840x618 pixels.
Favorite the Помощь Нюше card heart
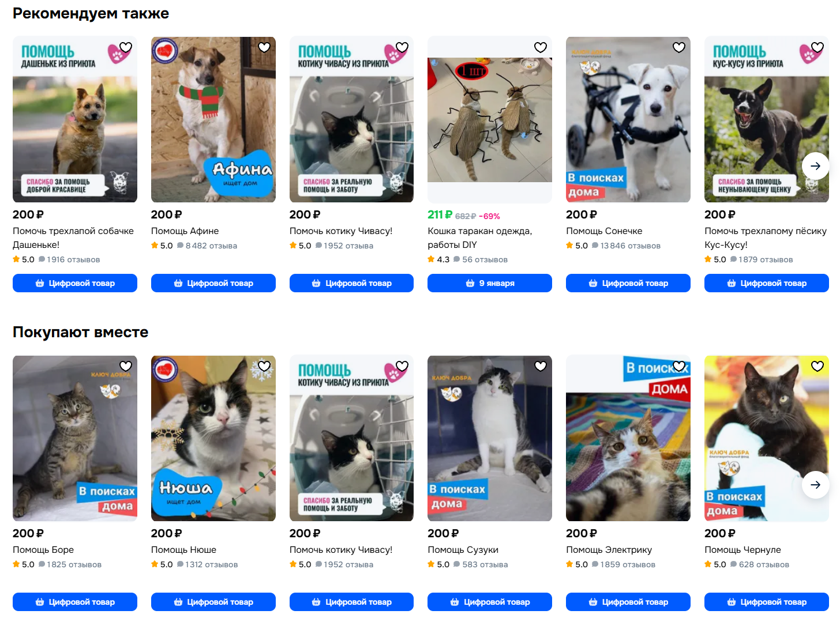(264, 366)
